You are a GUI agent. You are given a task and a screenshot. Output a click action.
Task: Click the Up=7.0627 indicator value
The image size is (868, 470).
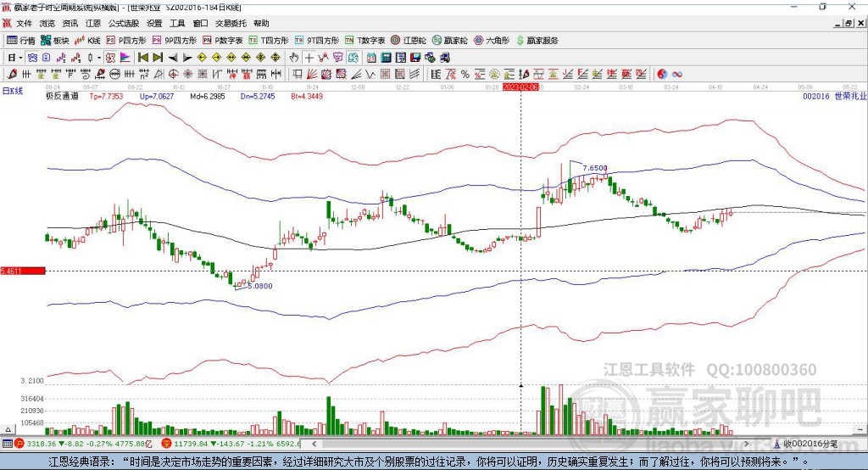(x=157, y=96)
